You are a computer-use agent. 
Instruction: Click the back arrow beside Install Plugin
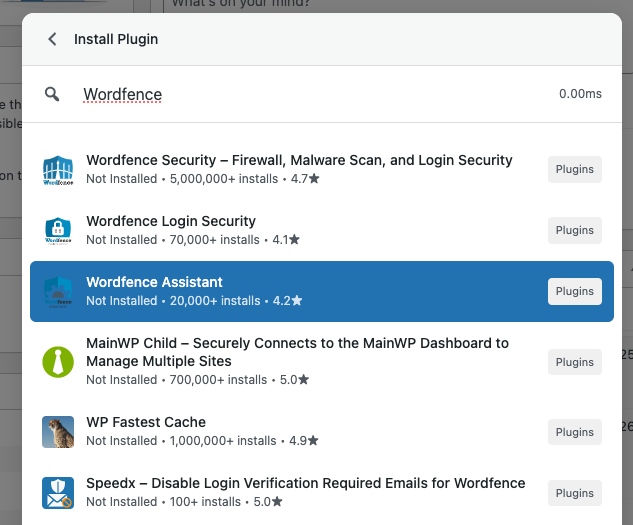pos(52,40)
